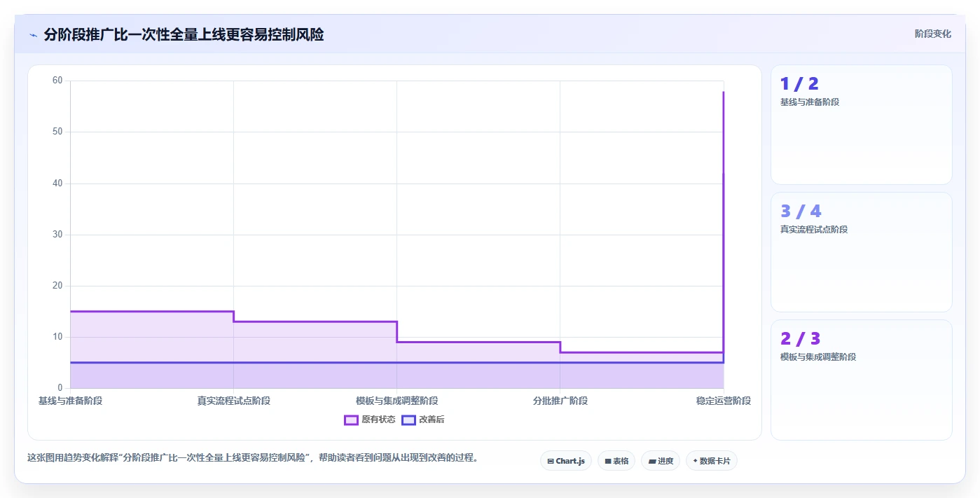Screen dimensions: 980x498
Task: Click the 分批推广阶段 axis label
Action: click(560, 401)
